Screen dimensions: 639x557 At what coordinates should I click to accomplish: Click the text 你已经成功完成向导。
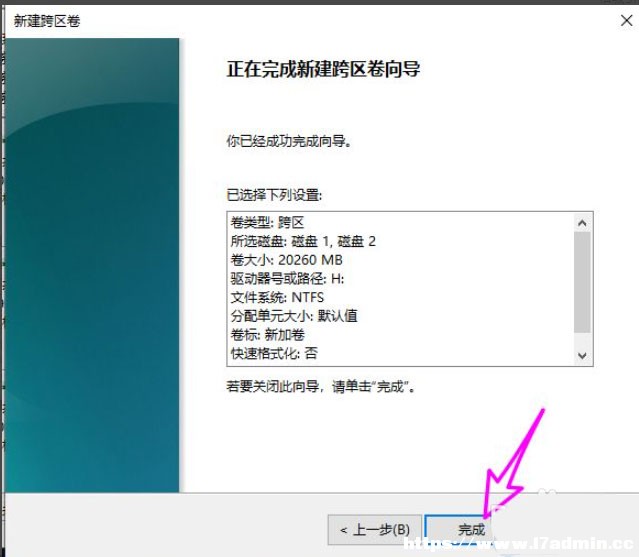pos(289,141)
